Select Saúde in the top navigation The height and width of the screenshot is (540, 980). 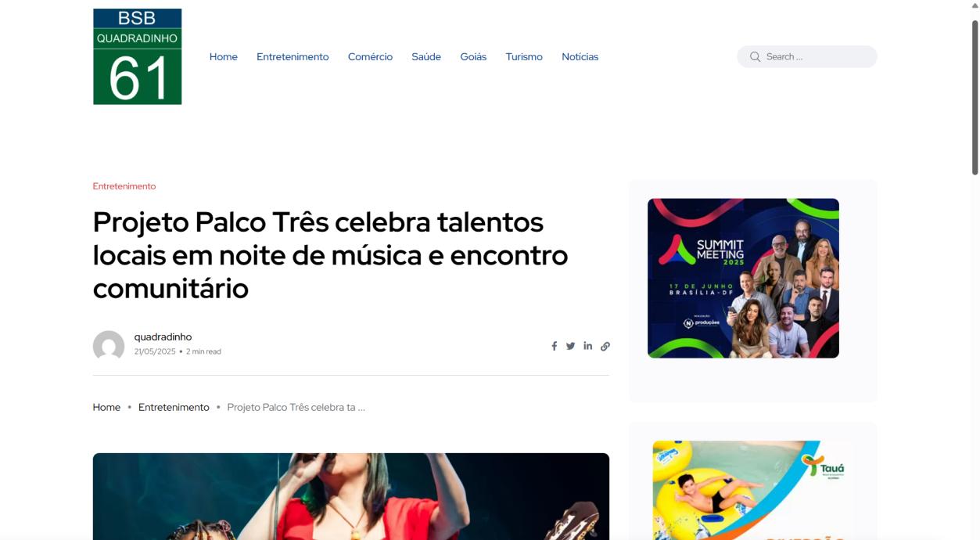(x=426, y=56)
